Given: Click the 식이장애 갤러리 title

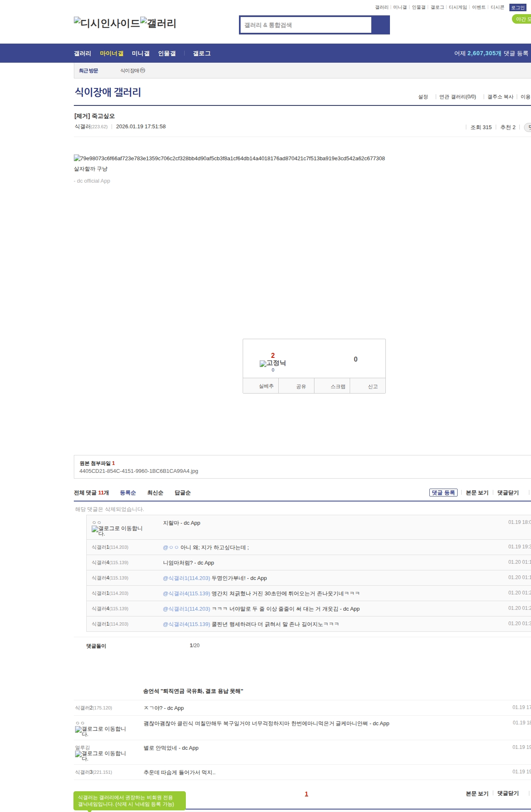Looking at the screenshot, I should coord(108,92).
